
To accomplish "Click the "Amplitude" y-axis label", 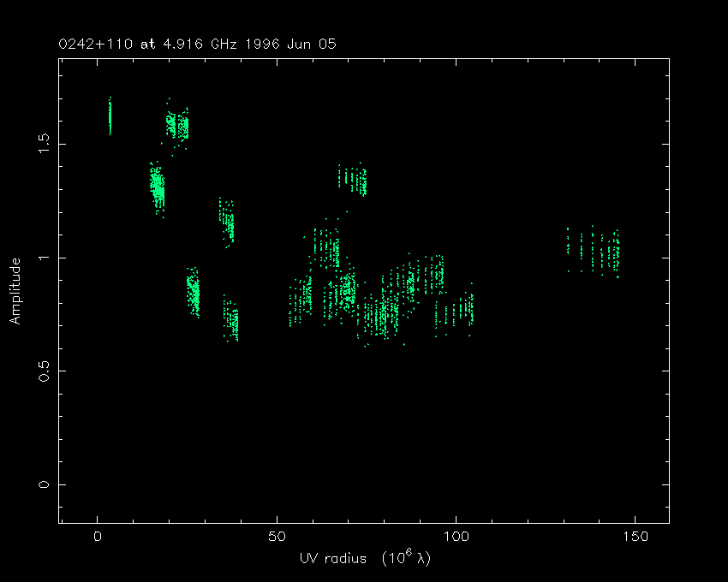I will click(15, 292).
